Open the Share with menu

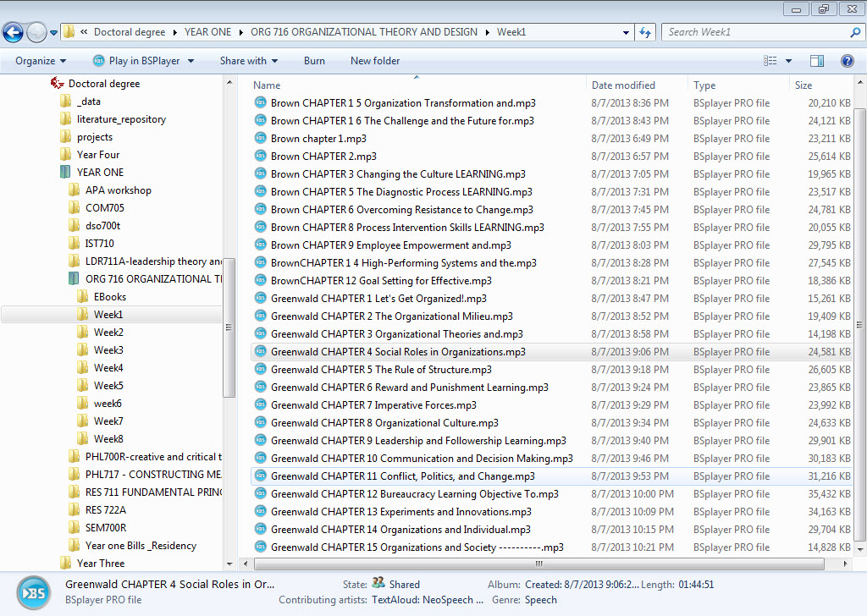pyautogui.click(x=249, y=61)
